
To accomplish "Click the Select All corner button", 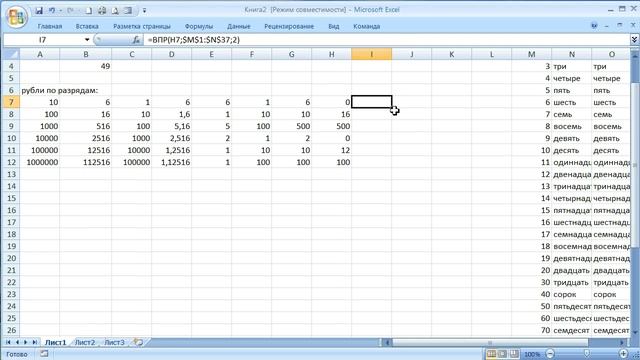I will 11,54.
